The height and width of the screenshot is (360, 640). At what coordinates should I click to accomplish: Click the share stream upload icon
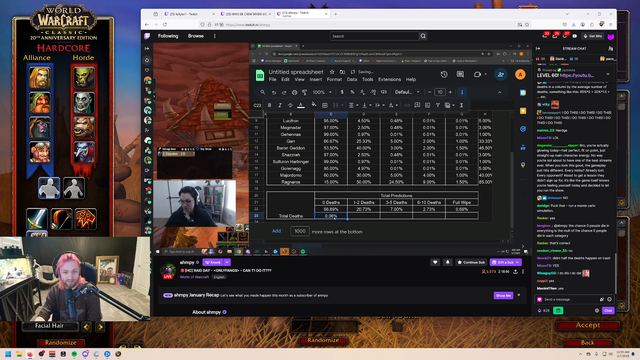pyautogui.click(x=516, y=271)
